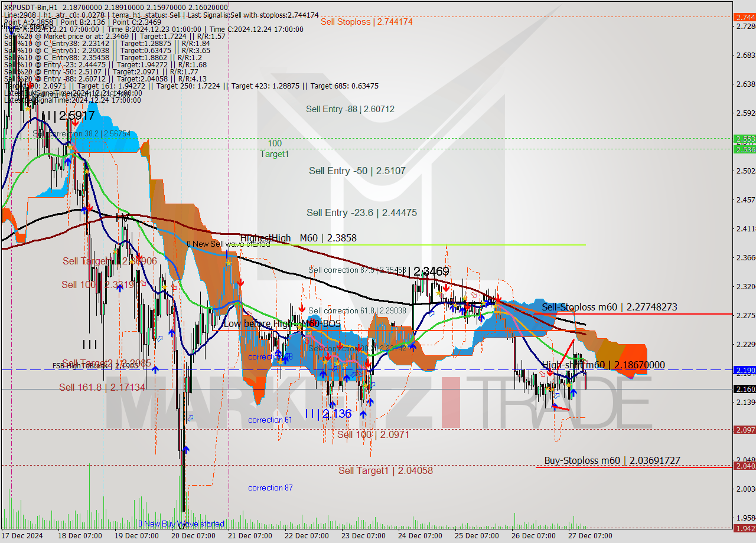Click the blue 2.190 price axis tag
756x543 pixels.
click(x=744, y=370)
